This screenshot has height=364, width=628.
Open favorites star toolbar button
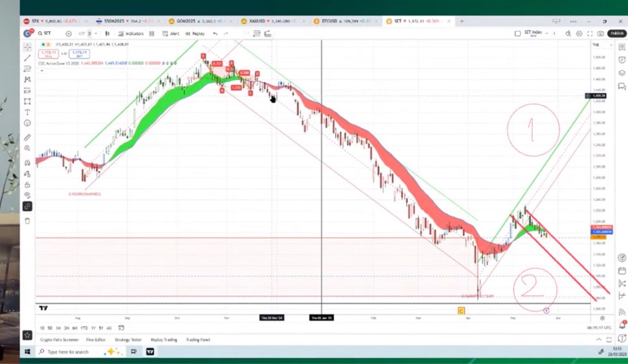[x=27, y=335]
